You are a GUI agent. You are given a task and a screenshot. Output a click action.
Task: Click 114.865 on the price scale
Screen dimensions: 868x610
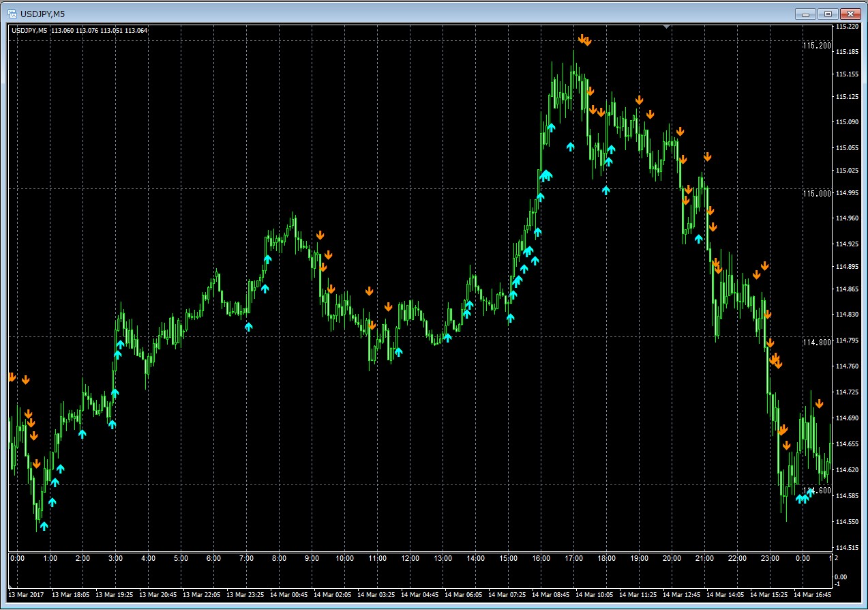pos(848,289)
